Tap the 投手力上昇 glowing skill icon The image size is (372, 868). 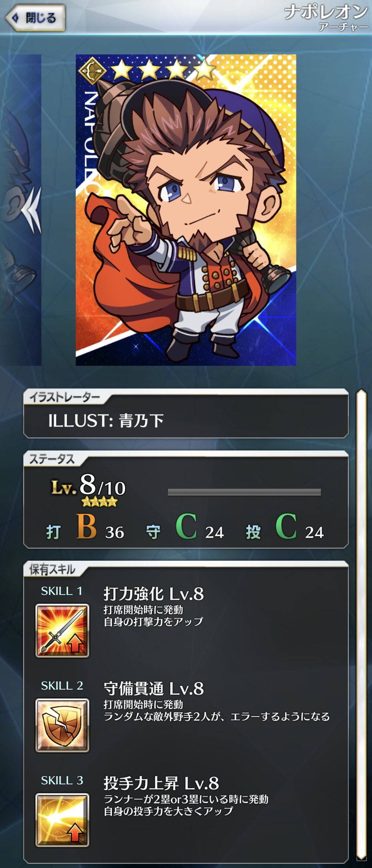click(62, 820)
